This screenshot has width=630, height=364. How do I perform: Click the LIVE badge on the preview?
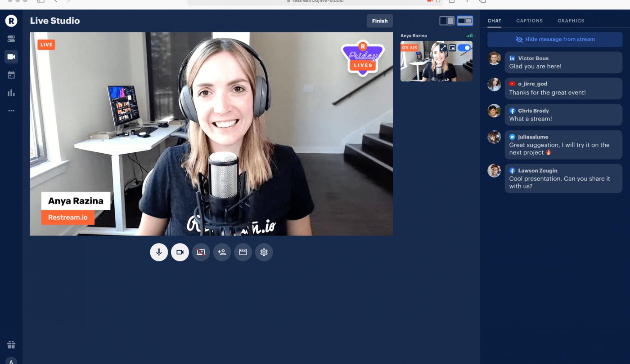(x=46, y=44)
